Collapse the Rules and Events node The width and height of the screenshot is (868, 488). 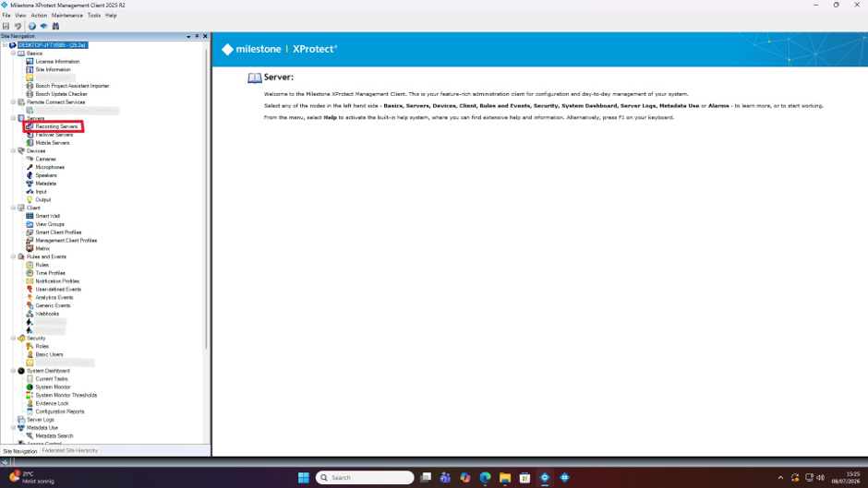click(x=13, y=256)
